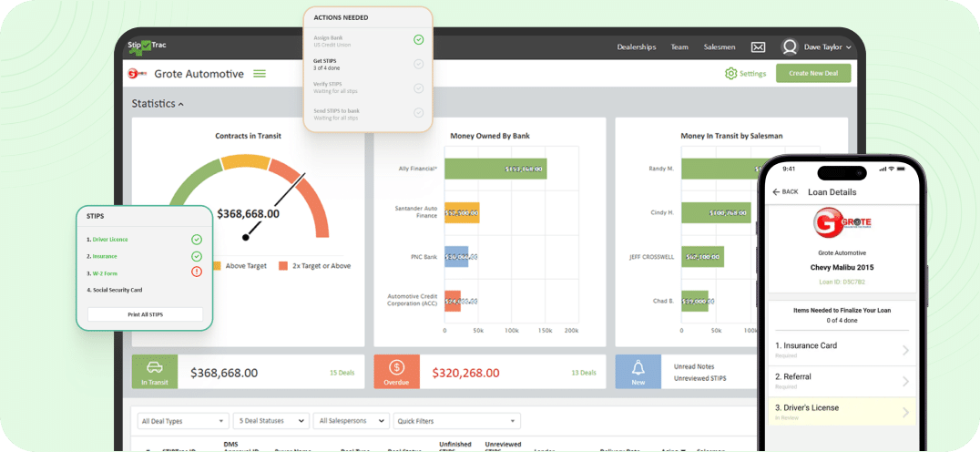Click the StipTrac logo
The image size is (980, 452).
pyautogui.click(x=147, y=45)
